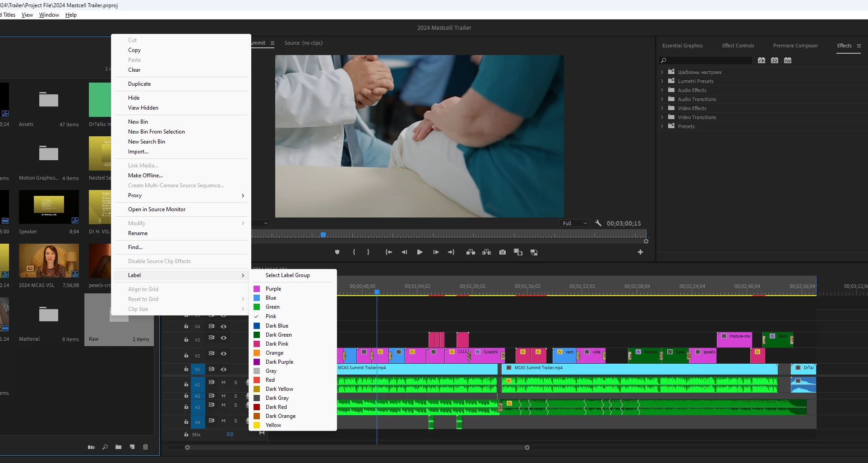Open the Label submenu entry
This screenshot has width=868, height=463.
[181, 275]
